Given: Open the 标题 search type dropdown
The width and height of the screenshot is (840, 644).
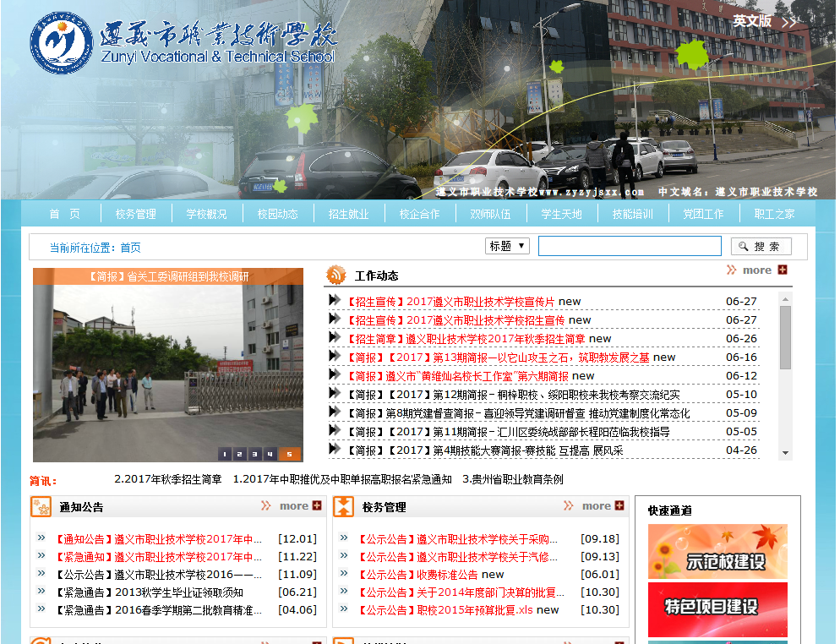Looking at the screenshot, I should tap(508, 246).
